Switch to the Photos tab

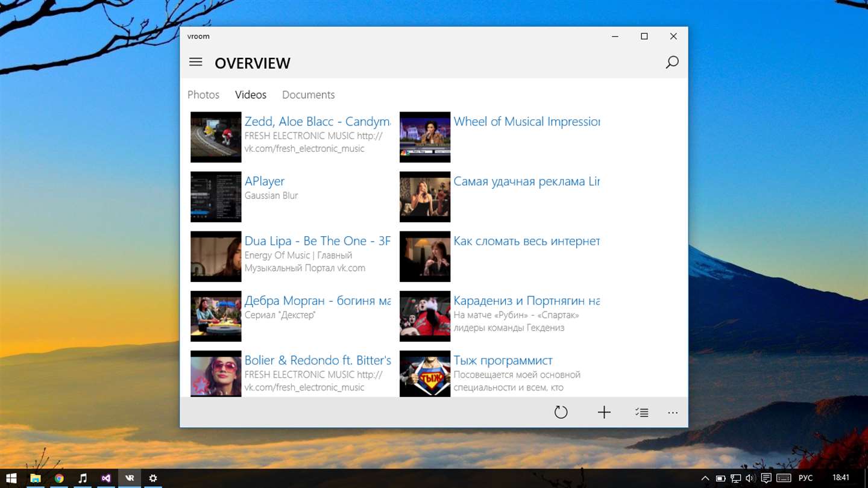203,95
